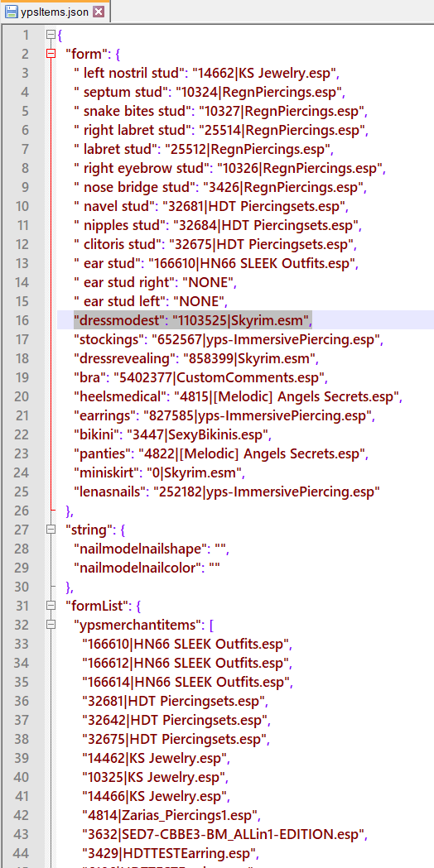Collapse the "ypsmerchantitems" array fold marker
Viewport: 434px width, 868px height.
pyautogui.click(x=51, y=625)
